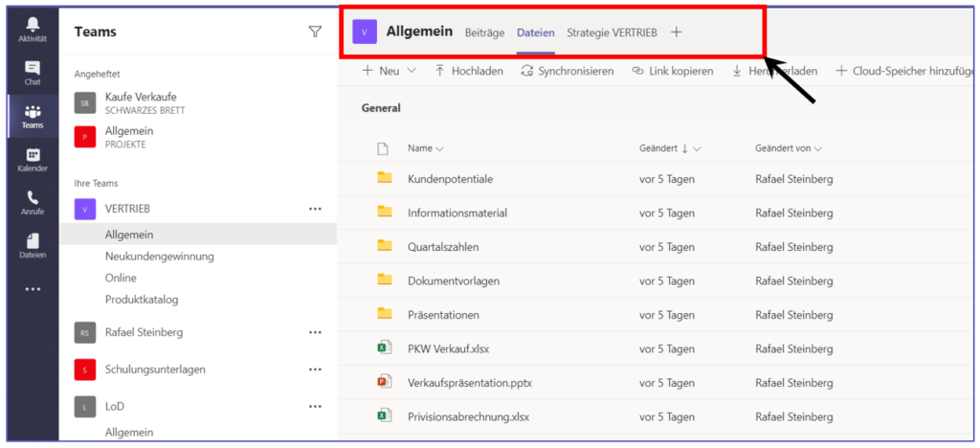Switch to the Beiträge tab
The height and width of the screenshot is (448, 980).
[x=484, y=34]
